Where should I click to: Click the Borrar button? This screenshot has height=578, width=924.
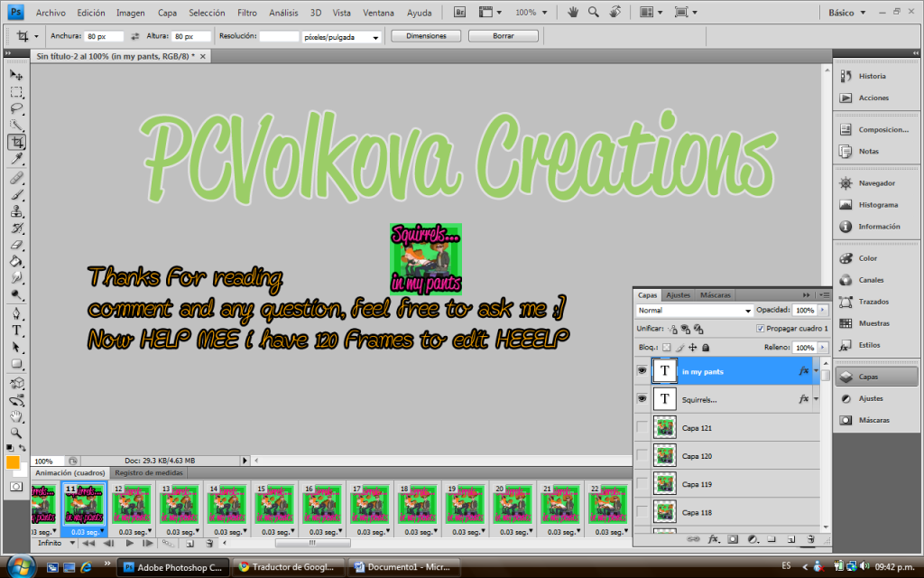(x=504, y=36)
